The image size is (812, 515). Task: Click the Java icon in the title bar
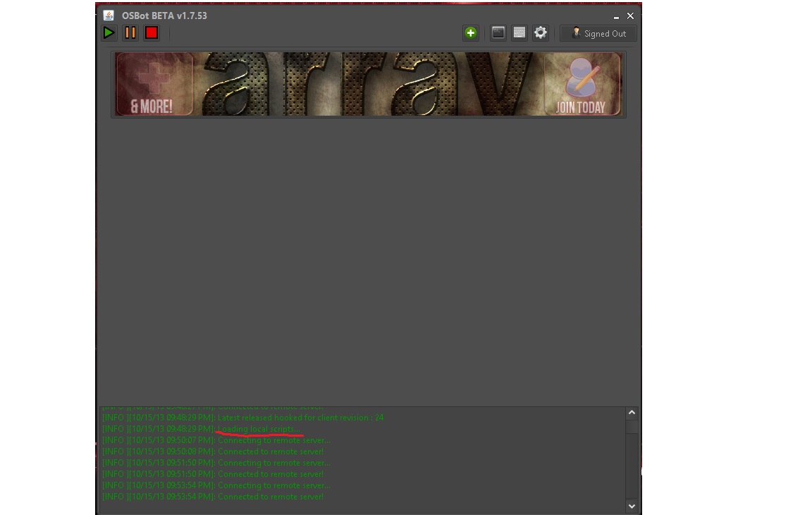point(109,16)
